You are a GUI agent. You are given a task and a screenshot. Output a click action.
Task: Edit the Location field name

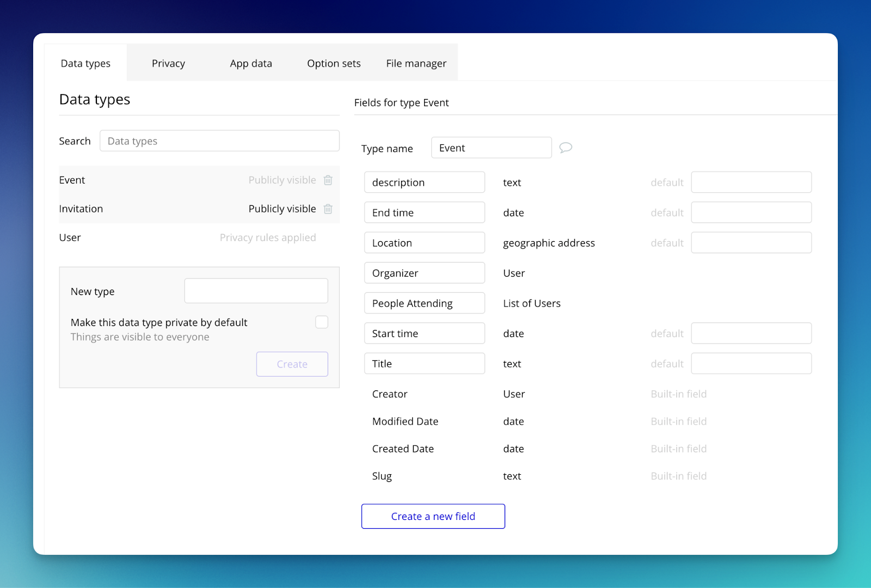[425, 243]
